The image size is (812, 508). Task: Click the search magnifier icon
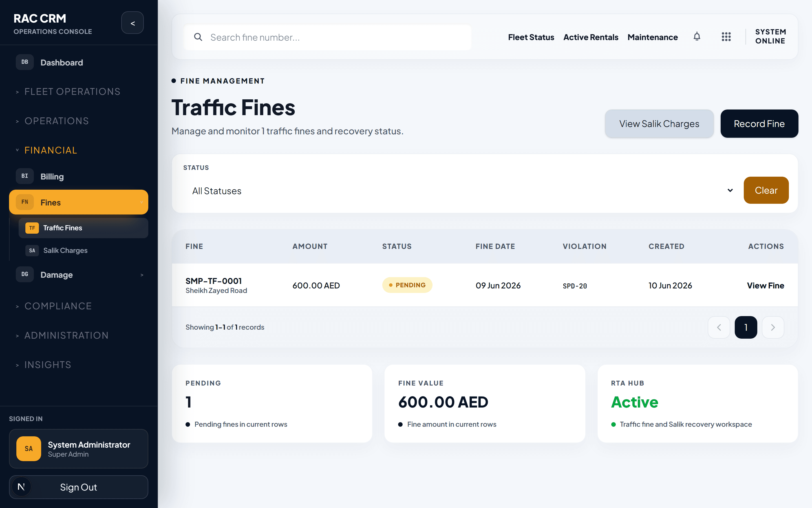pyautogui.click(x=198, y=37)
